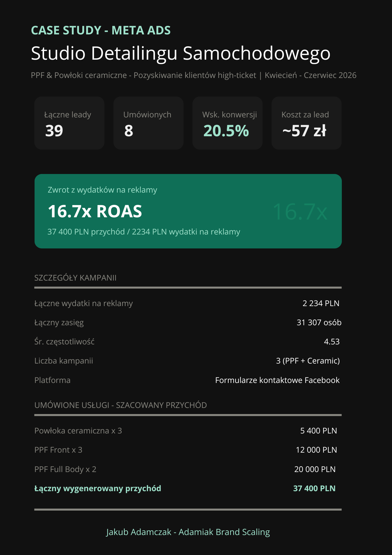The height and width of the screenshot is (555, 392).
Task: Click footer 'Jakub Adamczak - Adamiak Brand Scaling'
Action: coord(188,532)
